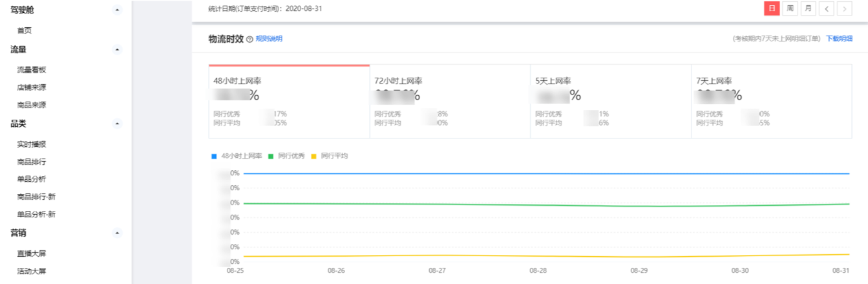Click 08-26 on the chart axis
Viewport: 868px width, 284px height.
tap(336, 270)
